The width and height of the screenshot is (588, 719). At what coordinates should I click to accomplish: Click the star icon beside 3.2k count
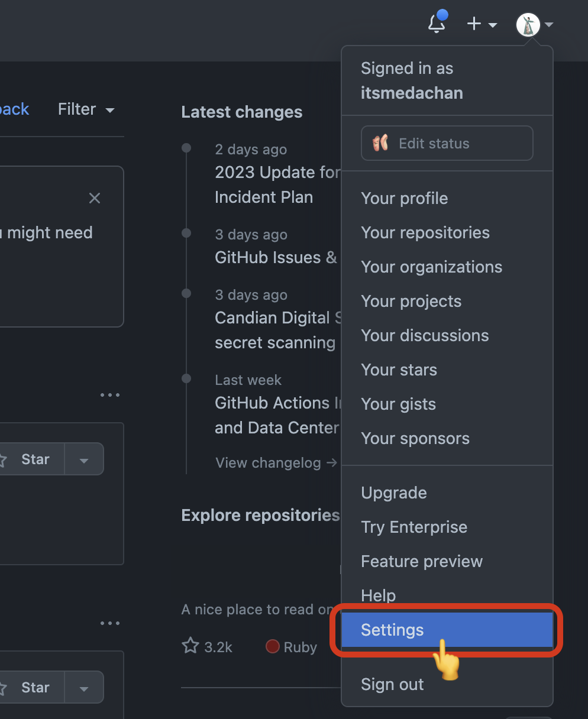pyautogui.click(x=190, y=646)
